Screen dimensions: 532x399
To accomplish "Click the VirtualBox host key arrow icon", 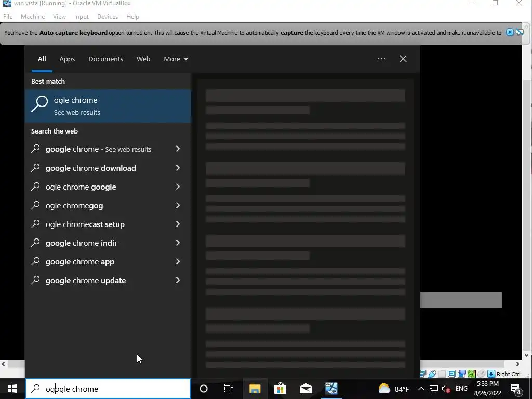I will (x=491, y=374).
